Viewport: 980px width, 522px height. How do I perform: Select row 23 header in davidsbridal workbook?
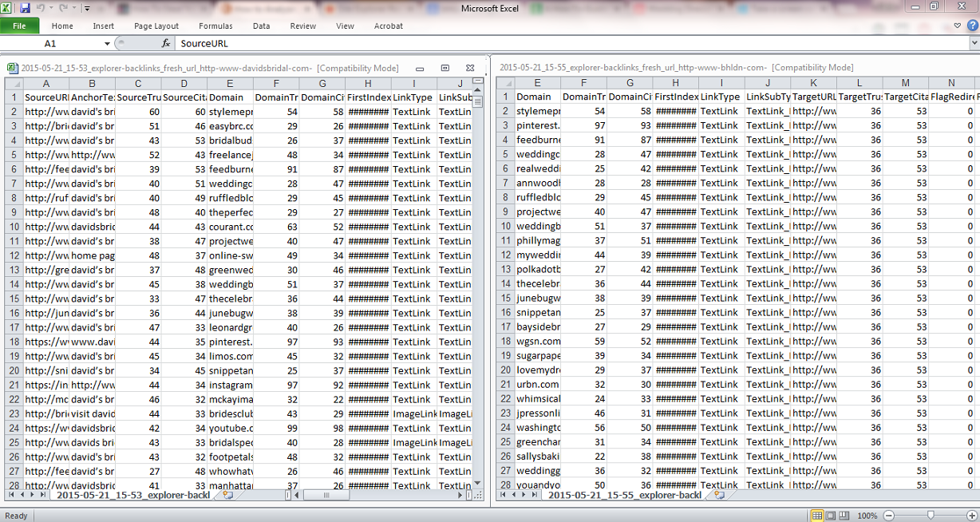coord(14,413)
